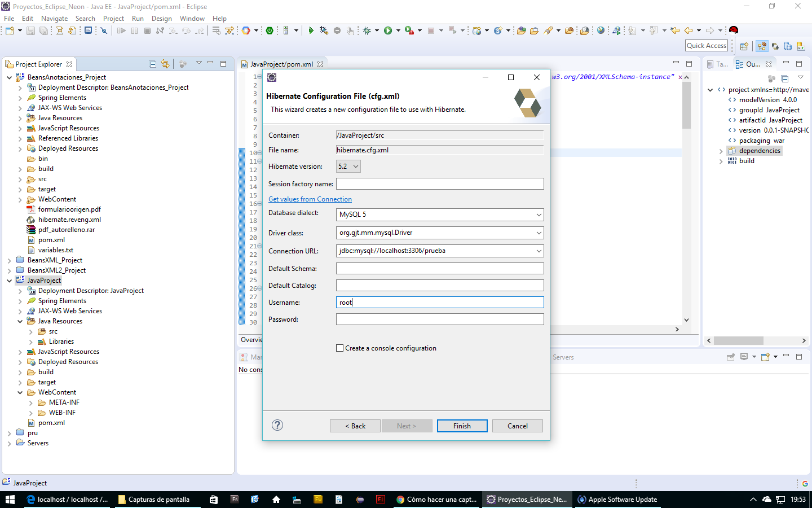This screenshot has height=508, width=812.
Task: Toggle Create a console configuration checkbox
Action: (x=340, y=348)
